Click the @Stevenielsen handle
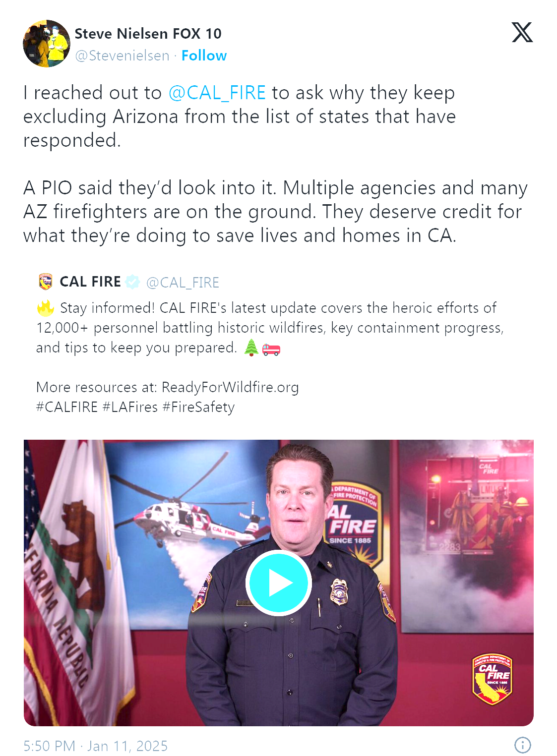Viewport: 557px width, 756px height. pos(122,56)
